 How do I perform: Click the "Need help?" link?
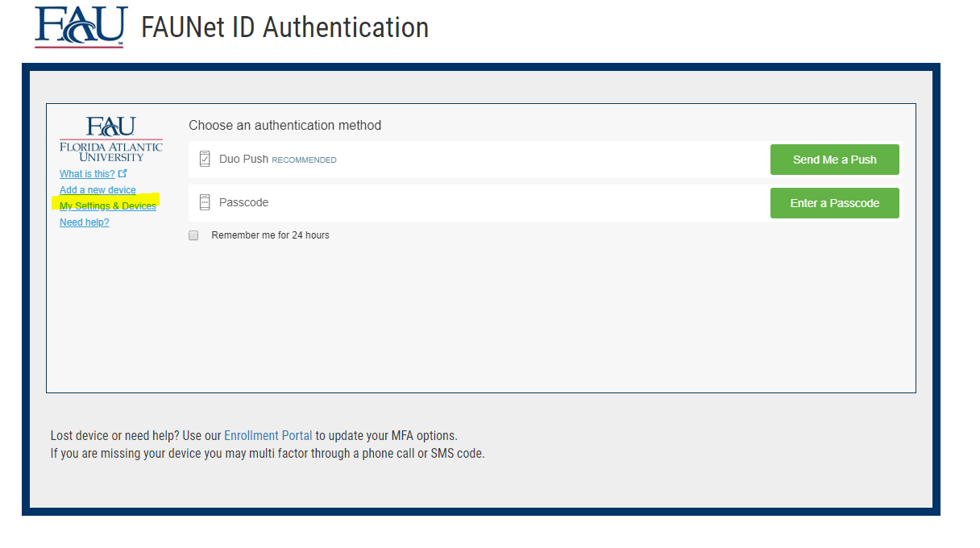pyautogui.click(x=84, y=222)
